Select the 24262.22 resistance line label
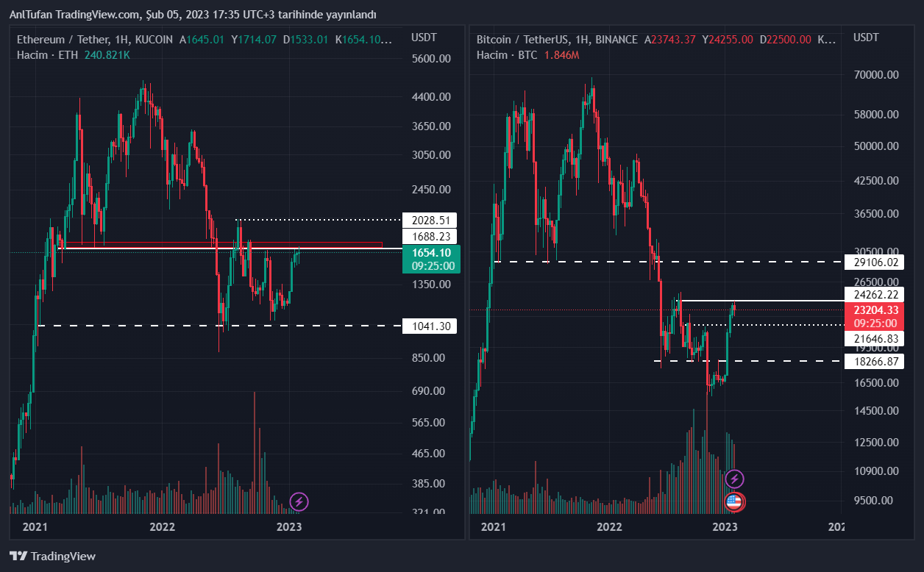This screenshot has height=572, width=924. 873,295
